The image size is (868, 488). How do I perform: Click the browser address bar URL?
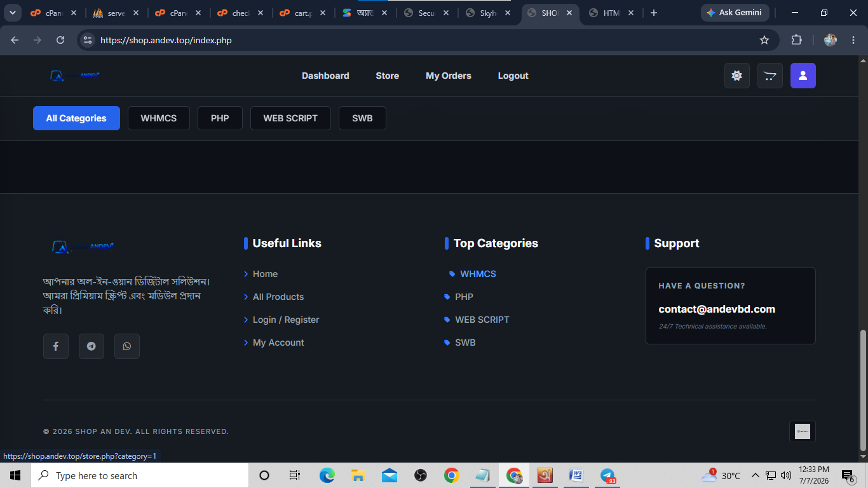coord(166,40)
